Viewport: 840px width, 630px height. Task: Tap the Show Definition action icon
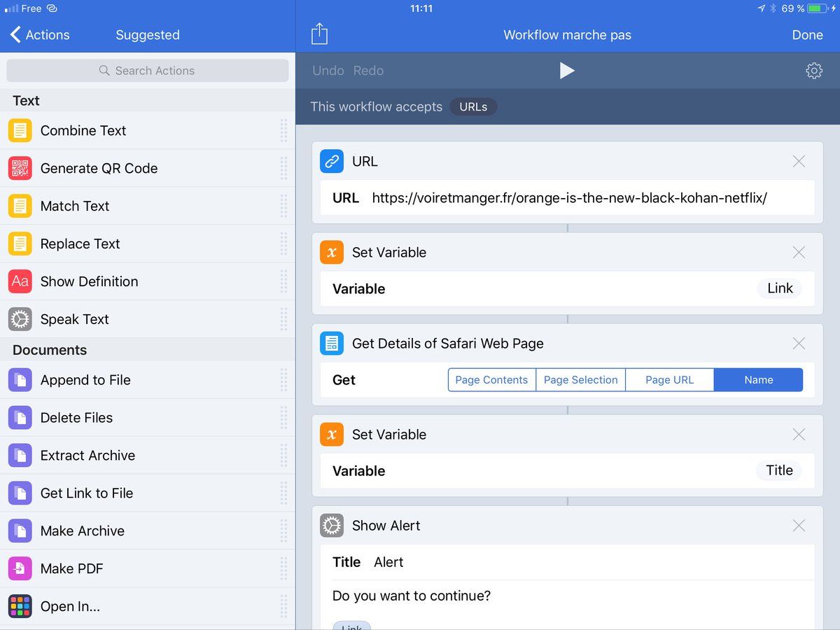point(20,281)
